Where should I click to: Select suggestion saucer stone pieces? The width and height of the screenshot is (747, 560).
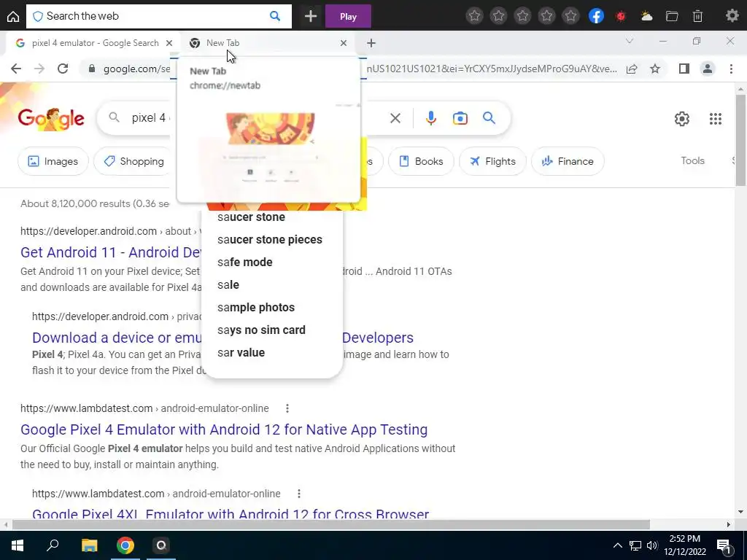point(270,239)
